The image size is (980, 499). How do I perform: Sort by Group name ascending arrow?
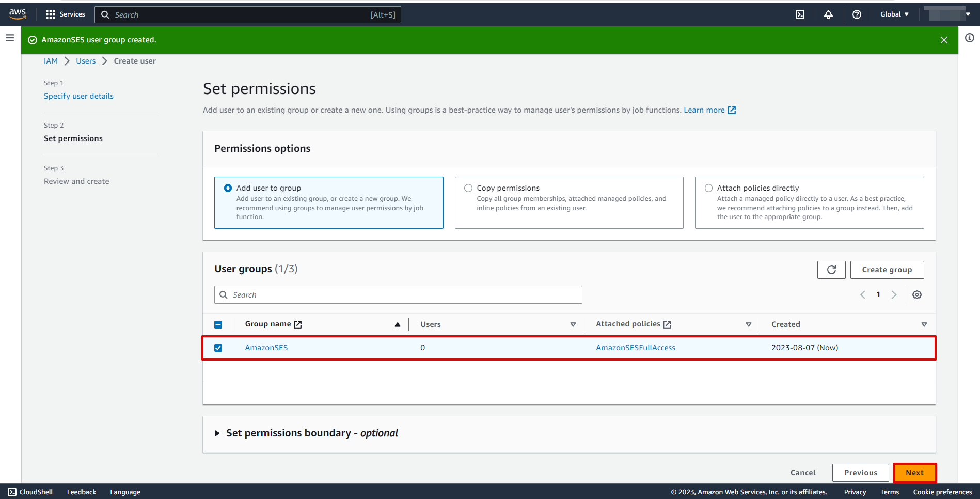[398, 324]
